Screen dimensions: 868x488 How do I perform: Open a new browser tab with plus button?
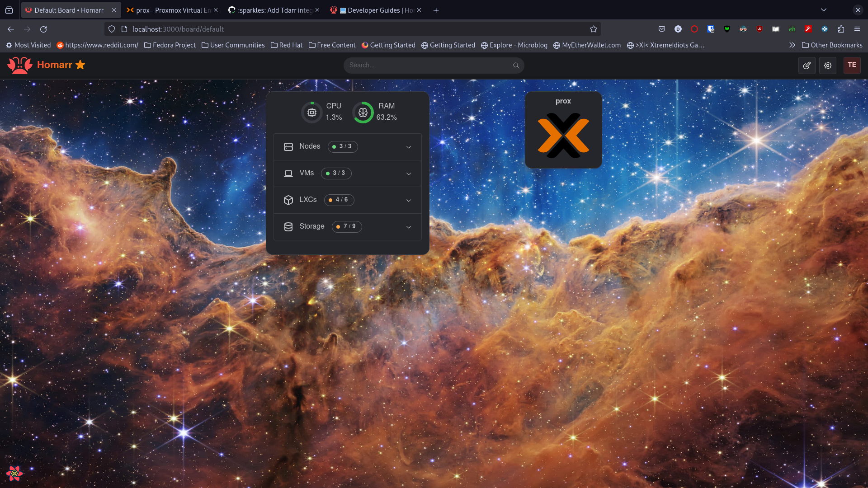click(x=436, y=10)
